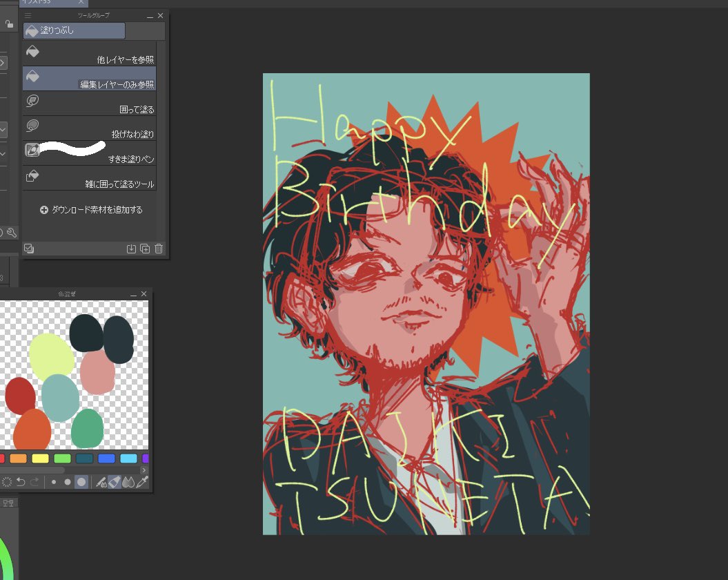Select the eyedropper tool in mixer
The image size is (728, 580).
143,483
